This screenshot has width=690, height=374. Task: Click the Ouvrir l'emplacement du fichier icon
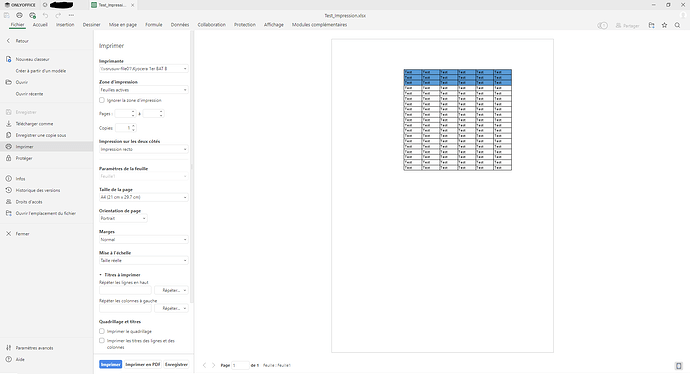(8, 213)
